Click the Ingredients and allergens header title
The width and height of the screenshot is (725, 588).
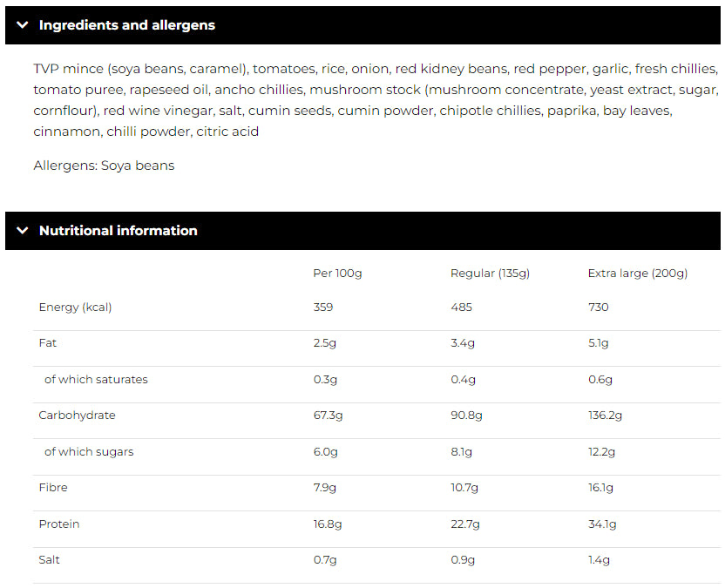coord(126,25)
